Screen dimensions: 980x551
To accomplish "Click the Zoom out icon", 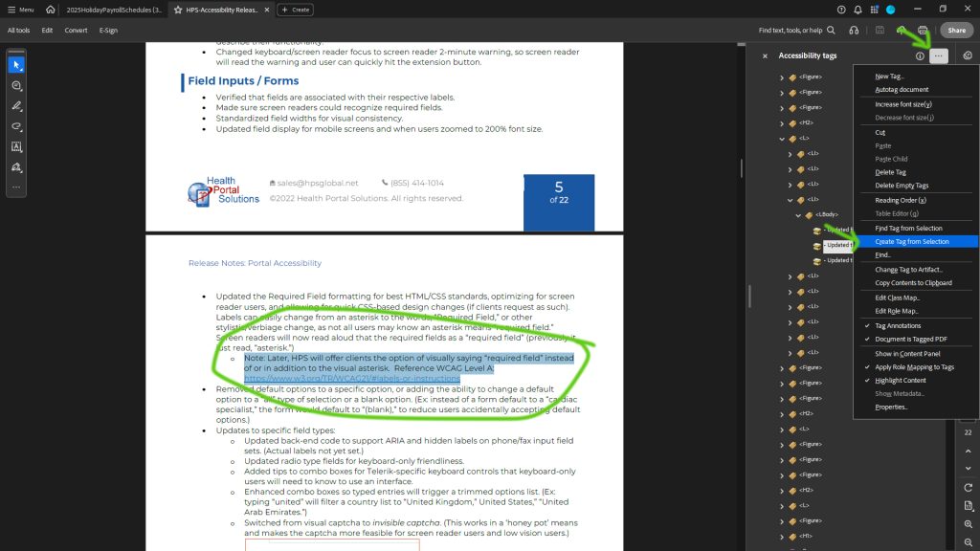I will 969,542.
